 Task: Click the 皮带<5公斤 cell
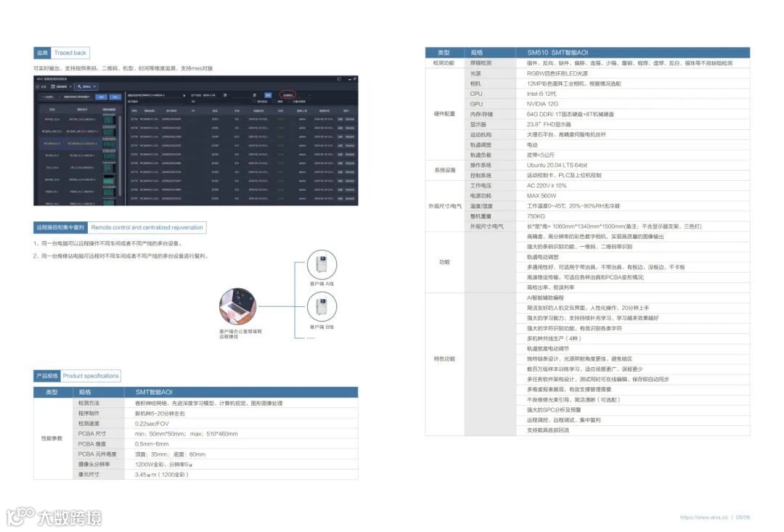[x=633, y=155]
